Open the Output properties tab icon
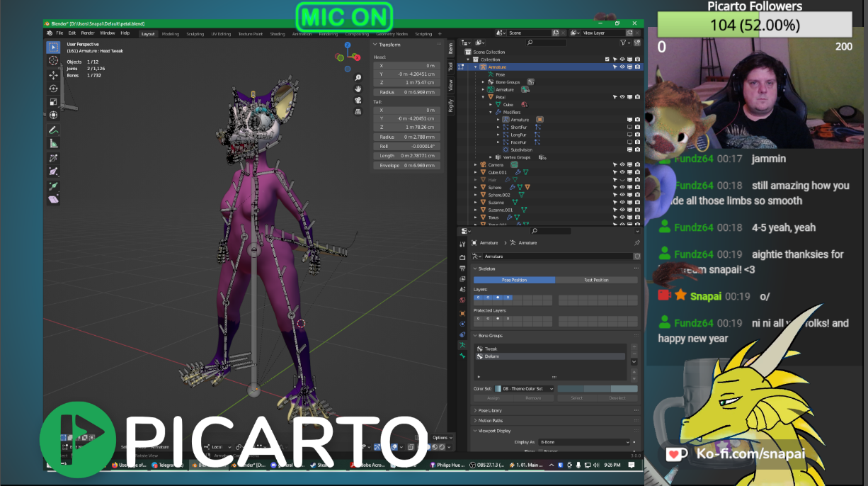The height and width of the screenshot is (486, 868). 462,268
